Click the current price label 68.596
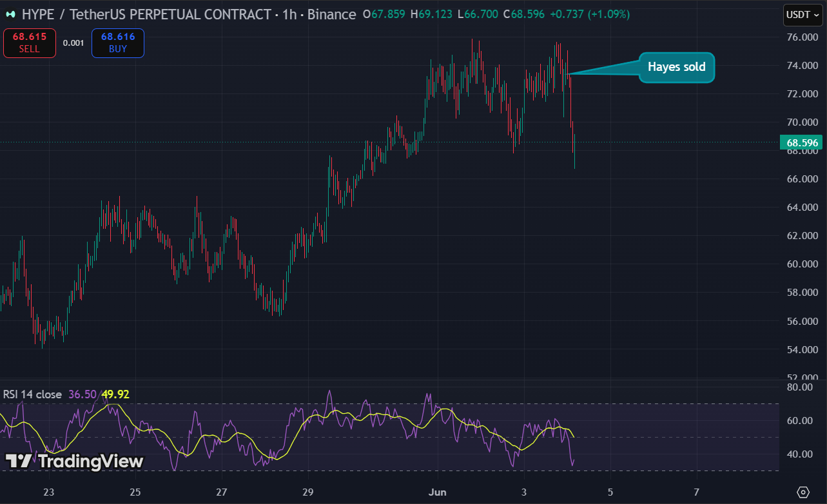Image resolution: width=827 pixels, height=504 pixels. coord(802,142)
